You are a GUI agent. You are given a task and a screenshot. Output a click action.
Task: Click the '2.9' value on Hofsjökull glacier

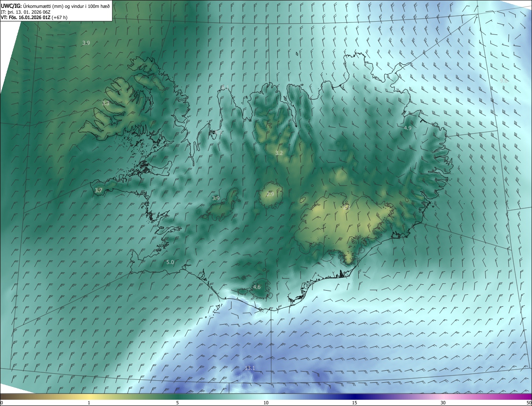[270, 194]
